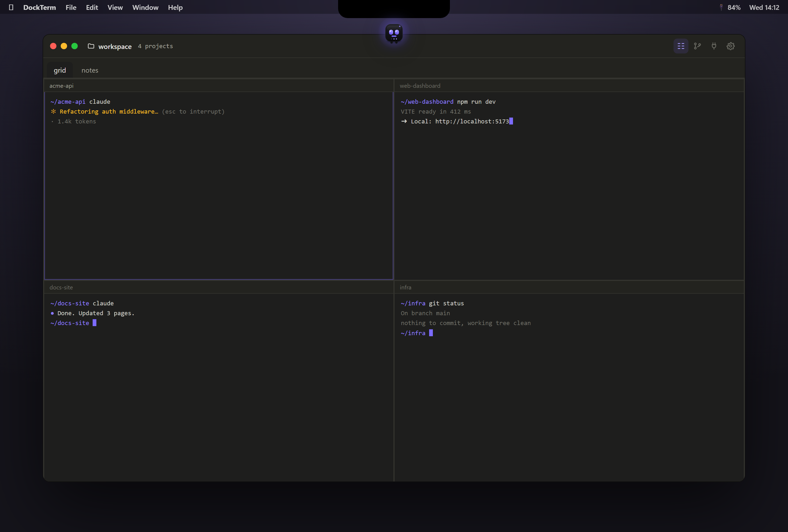
Task: Open the DockTerm application menu
Action: pyautogui.click(x=39, y=7)
